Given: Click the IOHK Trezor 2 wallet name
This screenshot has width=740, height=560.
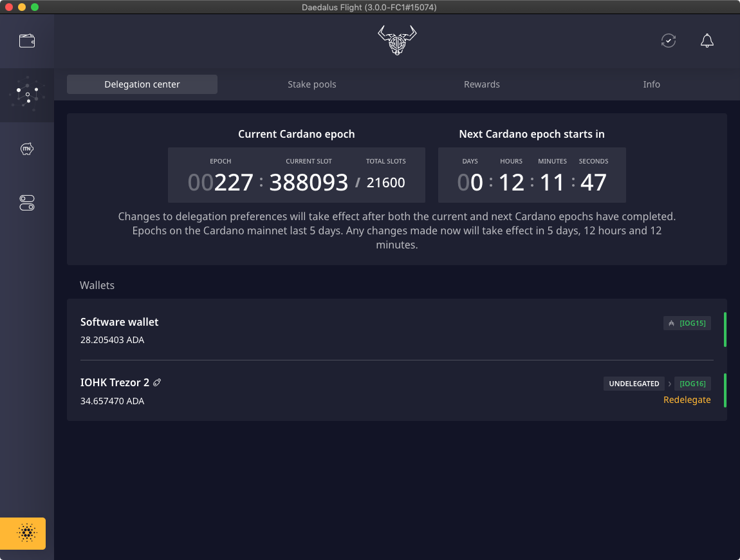Looking at the screenshot, I should [115, 382].
